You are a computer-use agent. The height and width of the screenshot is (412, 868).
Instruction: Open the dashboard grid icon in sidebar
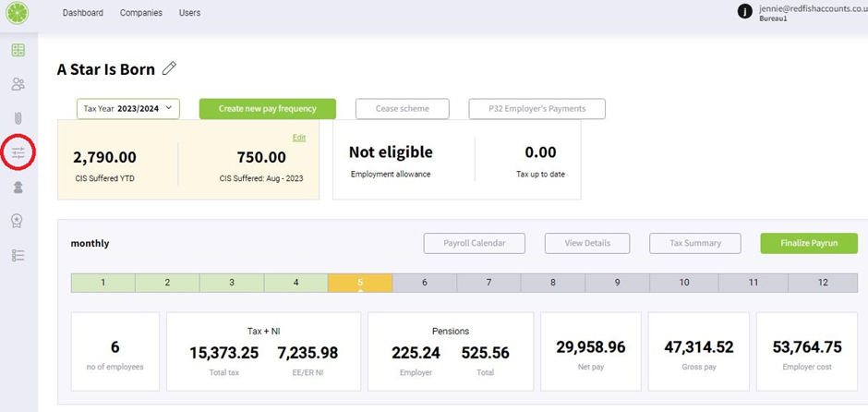pyautogui.click(x=18, y=51)
